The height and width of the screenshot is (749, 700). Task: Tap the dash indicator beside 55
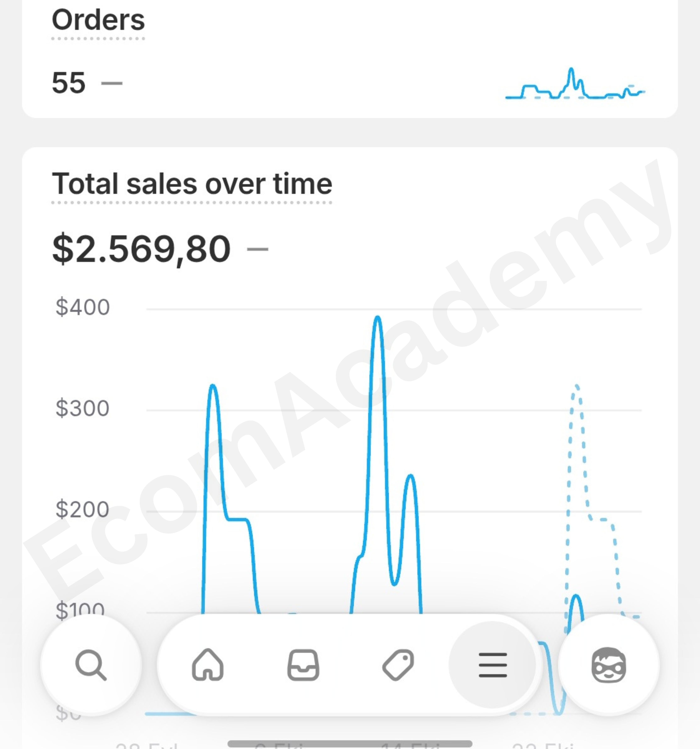tap(112, 83)
